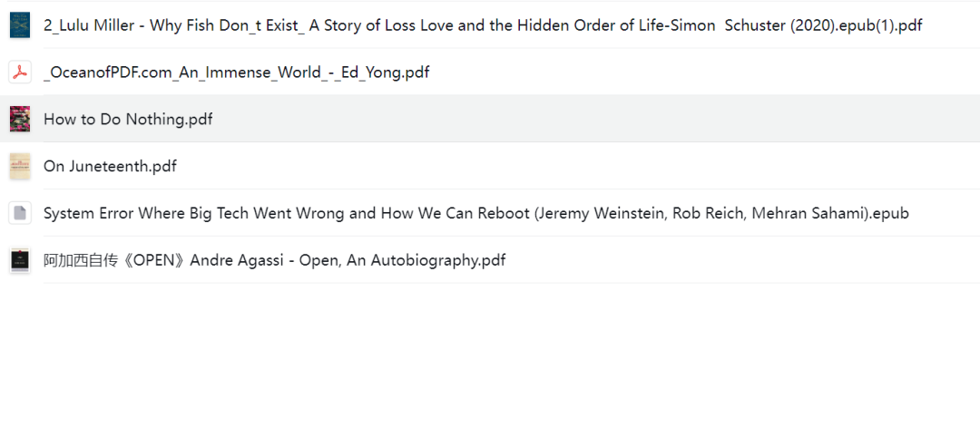
Task: Open the Andre Agassi Open Autobiography PDF
Action: (274, 260)
